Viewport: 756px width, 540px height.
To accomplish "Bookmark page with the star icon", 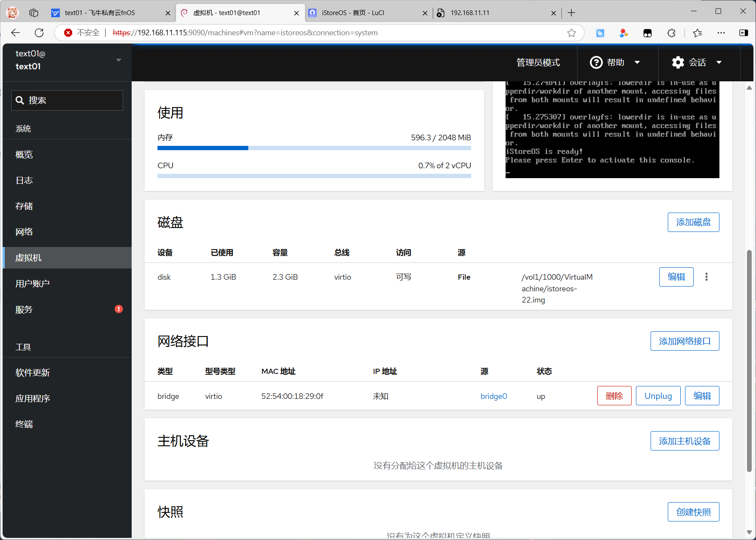I will tap(571, 33).
